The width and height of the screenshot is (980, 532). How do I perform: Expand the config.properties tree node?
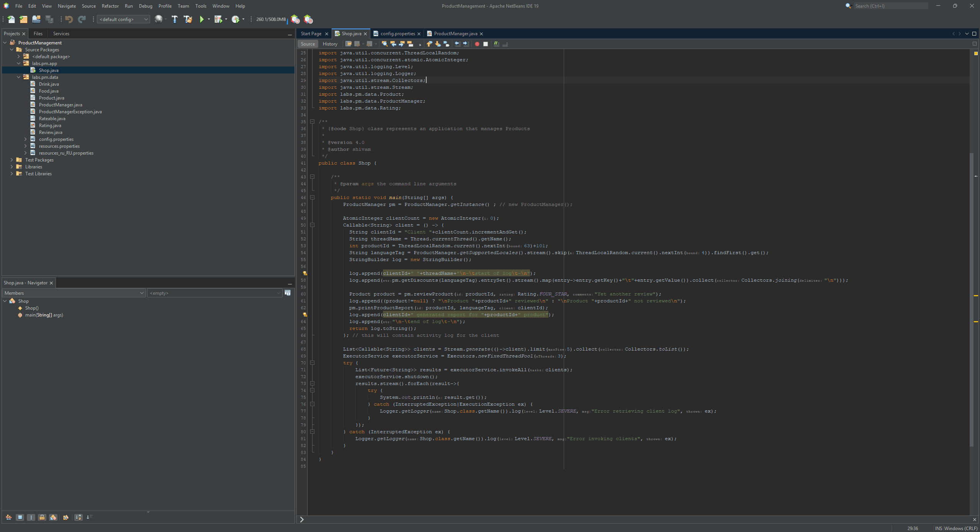click(x=25, y=139)
